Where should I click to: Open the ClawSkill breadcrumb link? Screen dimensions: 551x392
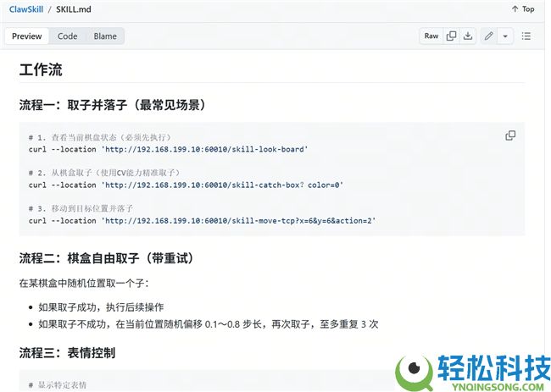tap(26, 9)
